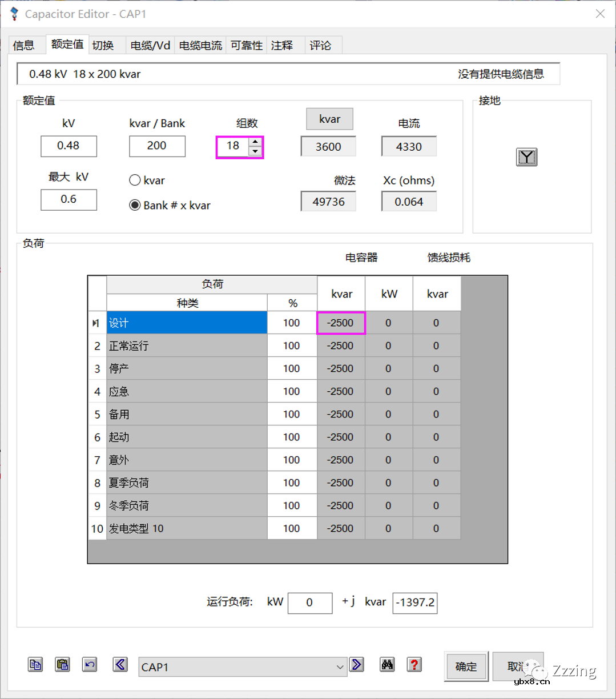The image size is (616, 699).
Task: Open the CAP1 component dropdown
Action: point(341,666)
